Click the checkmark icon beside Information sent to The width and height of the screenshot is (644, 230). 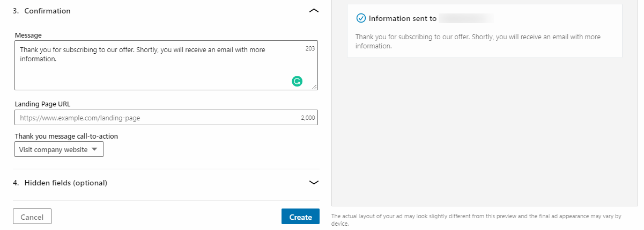pos(361,18)
